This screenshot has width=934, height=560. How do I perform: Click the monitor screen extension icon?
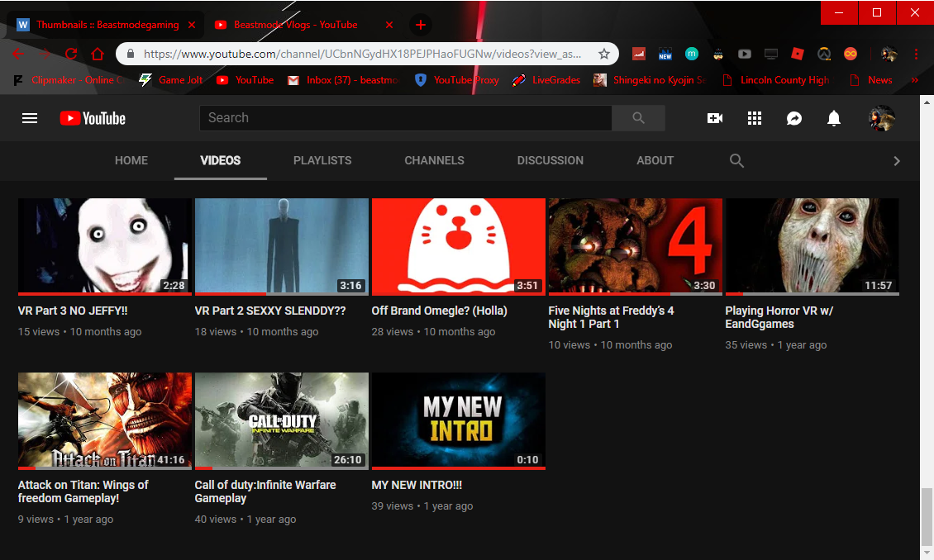pyautogui.click(x=771, y=55)
